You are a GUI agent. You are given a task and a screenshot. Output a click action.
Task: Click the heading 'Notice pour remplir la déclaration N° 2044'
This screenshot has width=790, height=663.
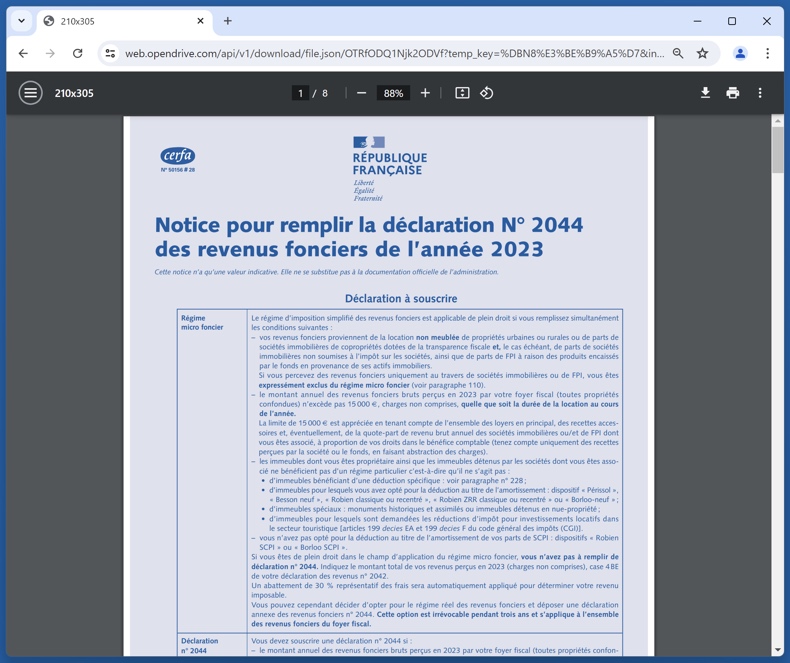pyautogui.click(x=369, y=225)
